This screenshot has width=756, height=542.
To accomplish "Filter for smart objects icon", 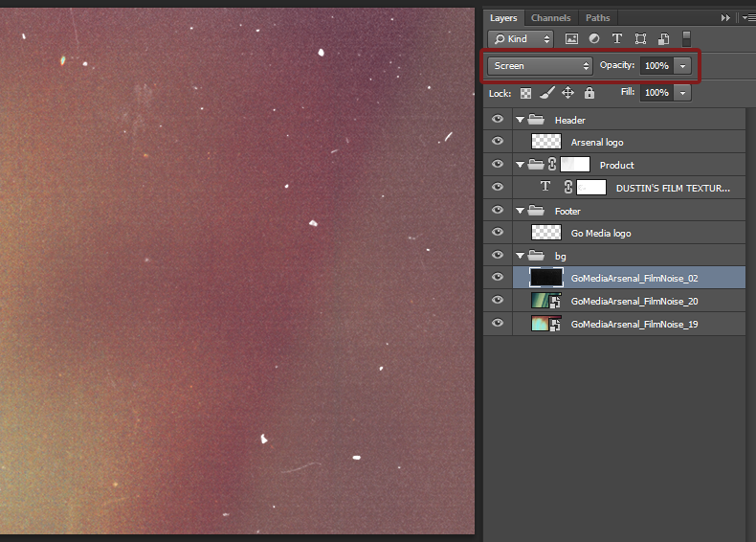I will coord(663,39).
